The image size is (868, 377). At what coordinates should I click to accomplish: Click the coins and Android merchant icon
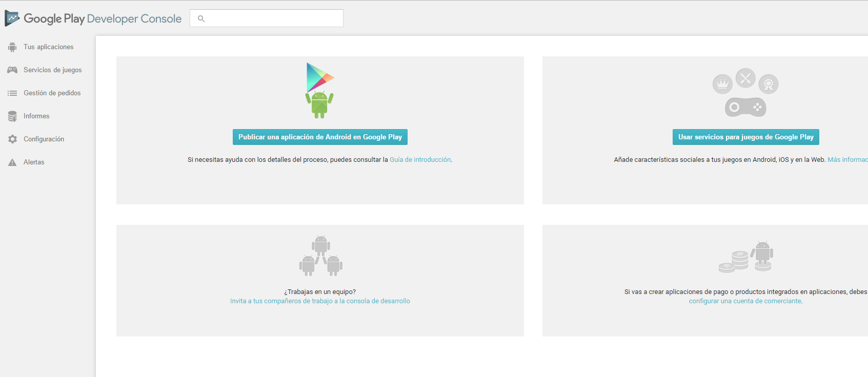(746, 257)
